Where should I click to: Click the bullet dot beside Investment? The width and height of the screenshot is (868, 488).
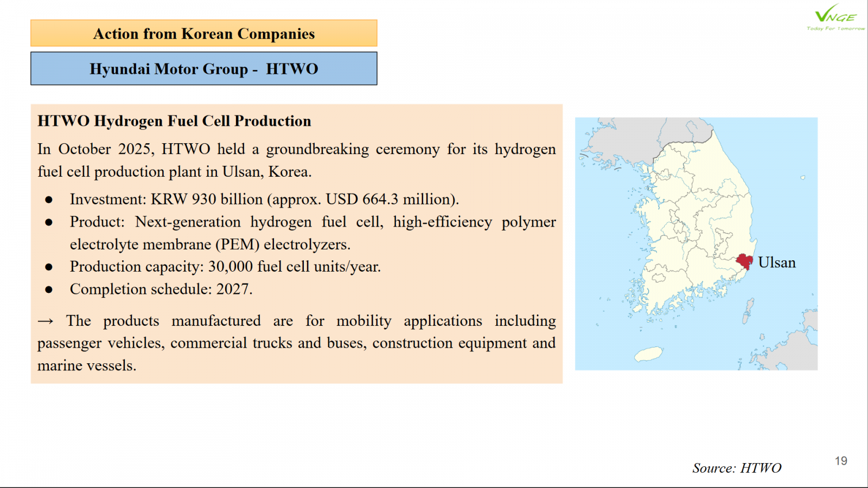click(x=49, y=200)
